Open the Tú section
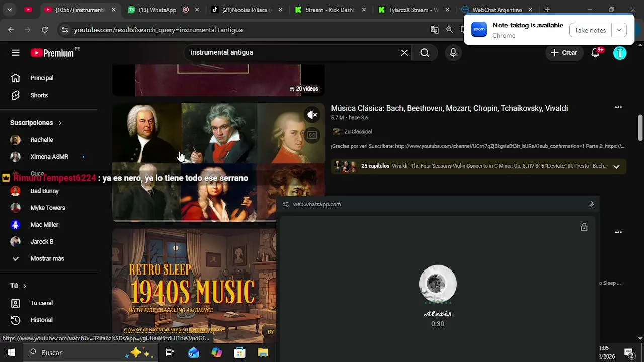Screen dimensions: 644x362 click(x=18, y=286)
